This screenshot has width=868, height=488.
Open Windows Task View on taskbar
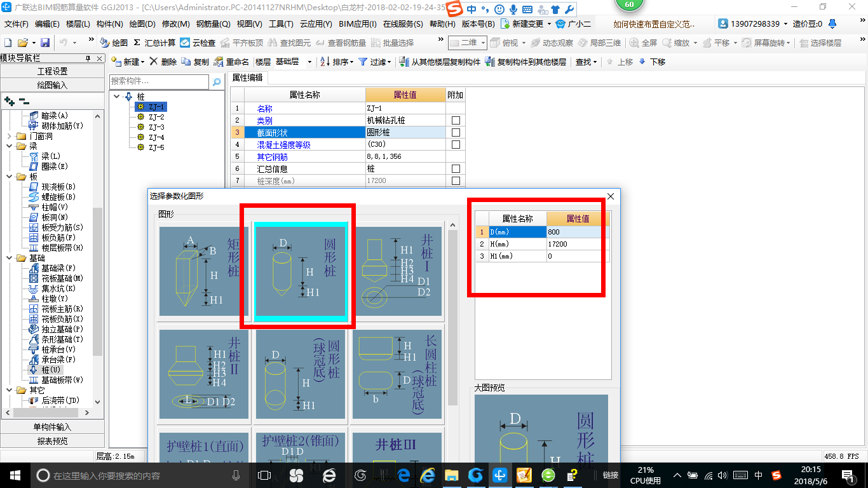click(264, 475)
